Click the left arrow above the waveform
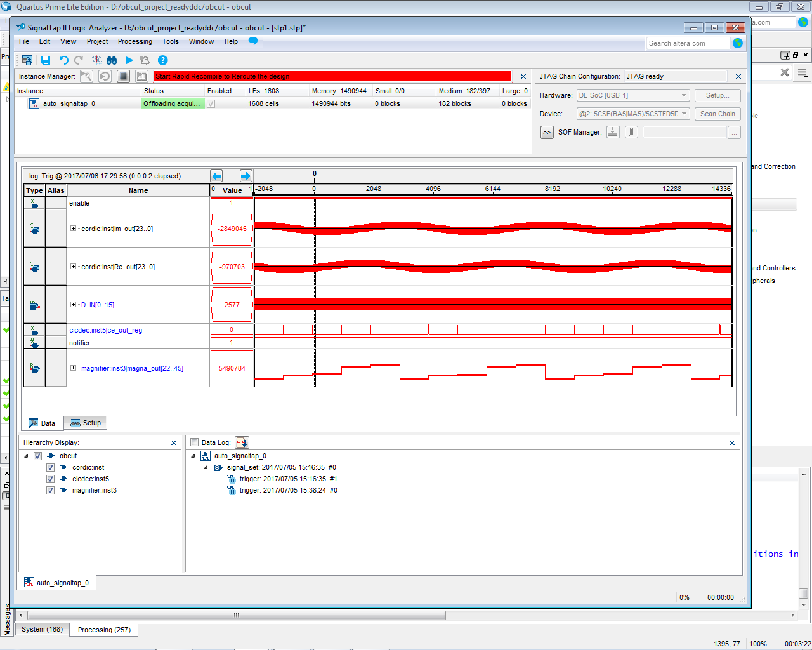Viewport: 812px width, 650px height. (217, 176)
